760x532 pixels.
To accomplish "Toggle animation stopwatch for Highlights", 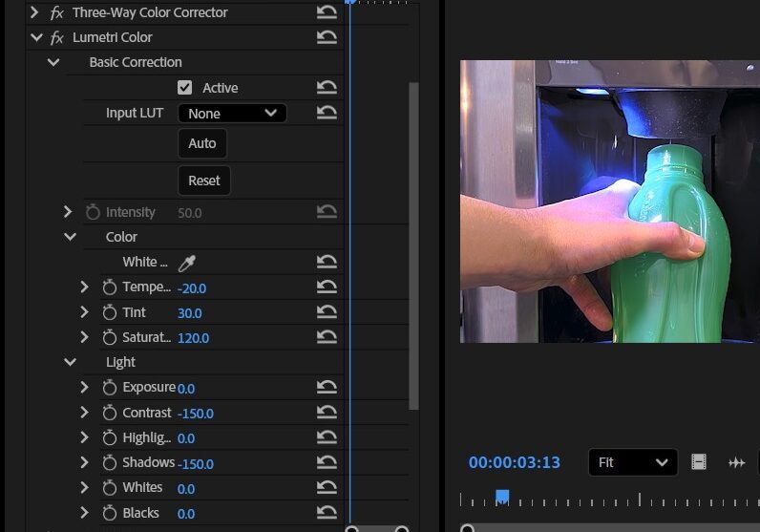I will 110,437.
